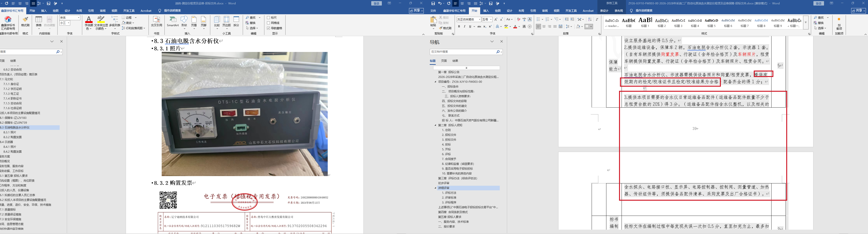Open 交叉引用 cross-reference in left window

pos(156,22)
